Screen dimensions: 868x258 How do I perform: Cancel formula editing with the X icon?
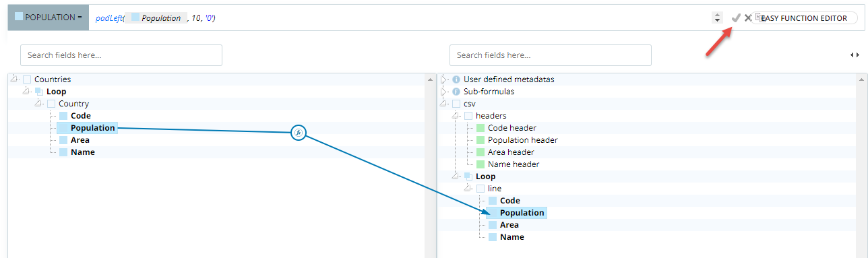pos(748,18)
